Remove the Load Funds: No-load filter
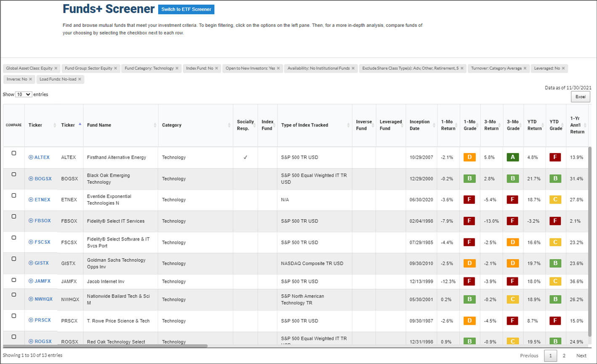The image size is (597, 364). (x=80, y=79)
